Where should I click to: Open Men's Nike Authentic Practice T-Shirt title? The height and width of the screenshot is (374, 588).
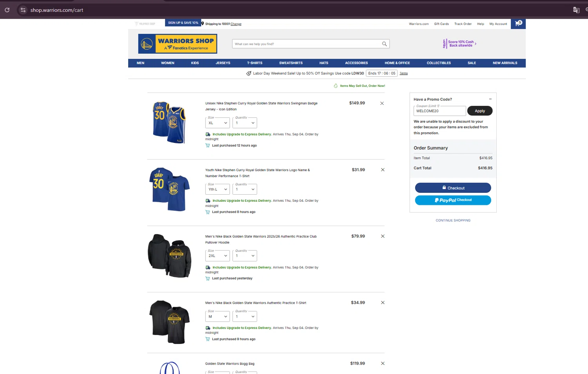pos(256,303)
